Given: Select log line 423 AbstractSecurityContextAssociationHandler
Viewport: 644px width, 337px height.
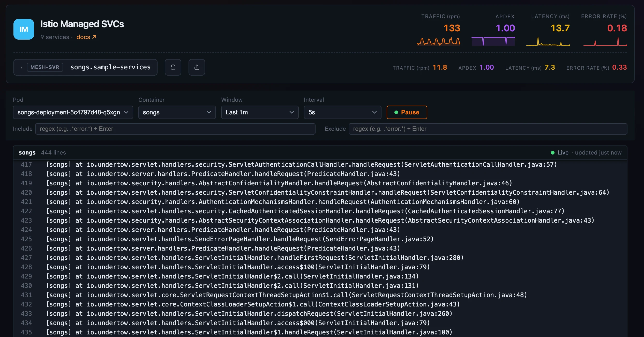Looking at the screenshot, I should point(320,221).
